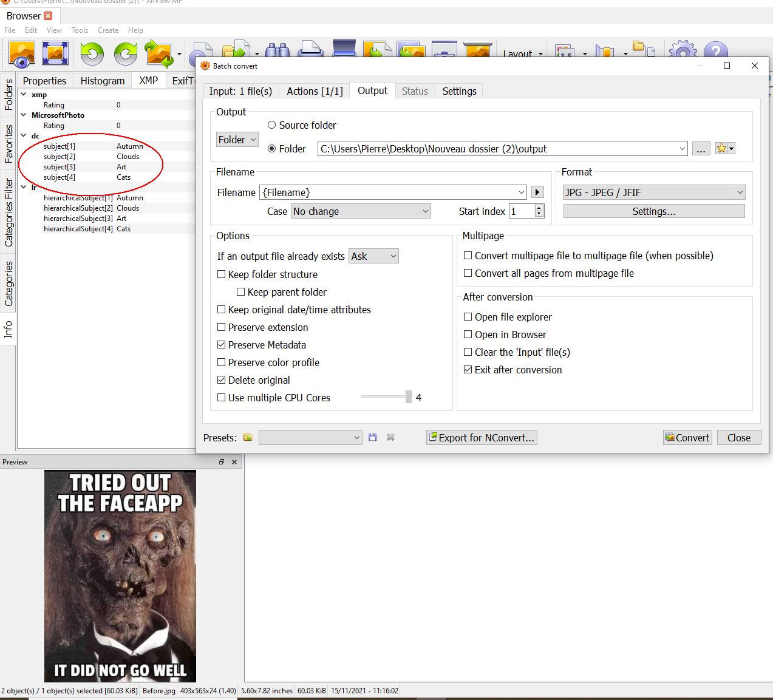This screenshot has height=700, width=773.
Task: Click Export for NConvert button
Action: pyautogui.click(x=482, y=438)
